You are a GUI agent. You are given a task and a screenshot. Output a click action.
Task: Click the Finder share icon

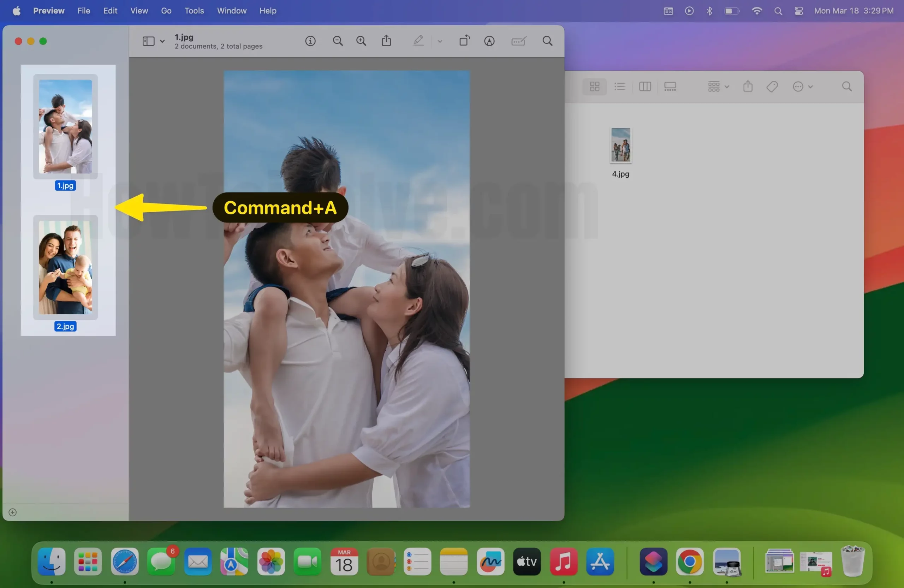coord(748,86)
